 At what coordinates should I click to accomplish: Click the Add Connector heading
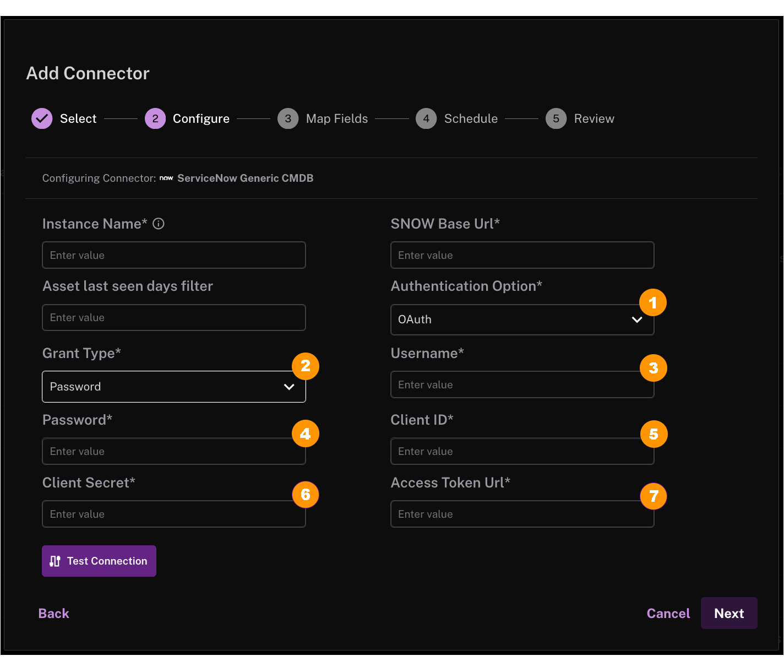click(88, 73)
